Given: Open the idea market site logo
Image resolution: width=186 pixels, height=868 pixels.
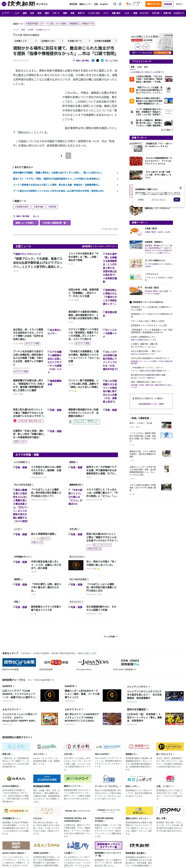Looking at the screenshot, I should [x=108, y=747].
